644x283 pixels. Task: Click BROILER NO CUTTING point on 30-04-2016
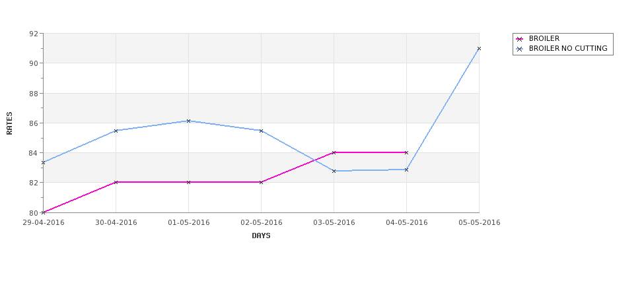coord(116,131)
